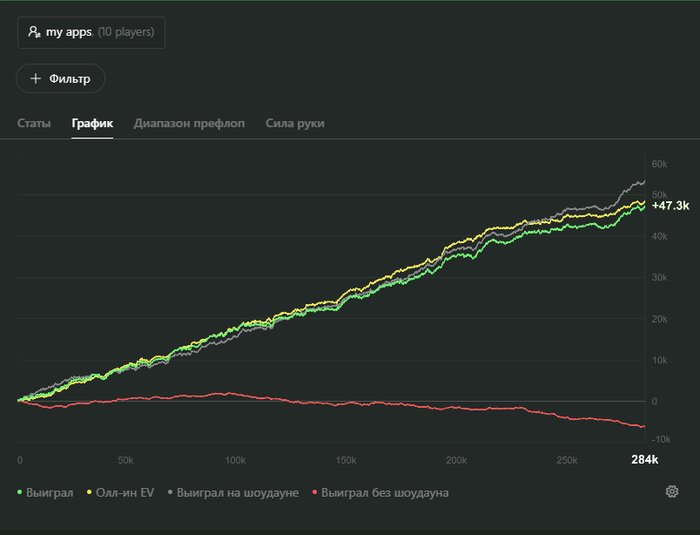The image size is (700, 535).
Task: Open the Диапазон префлоп tab
Action: click(189, 123)
